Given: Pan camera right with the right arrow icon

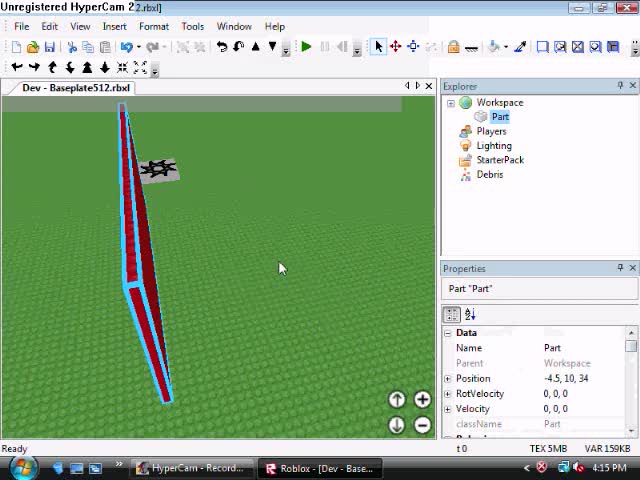Looking at the screenshot, I should [x=34, y=67].
